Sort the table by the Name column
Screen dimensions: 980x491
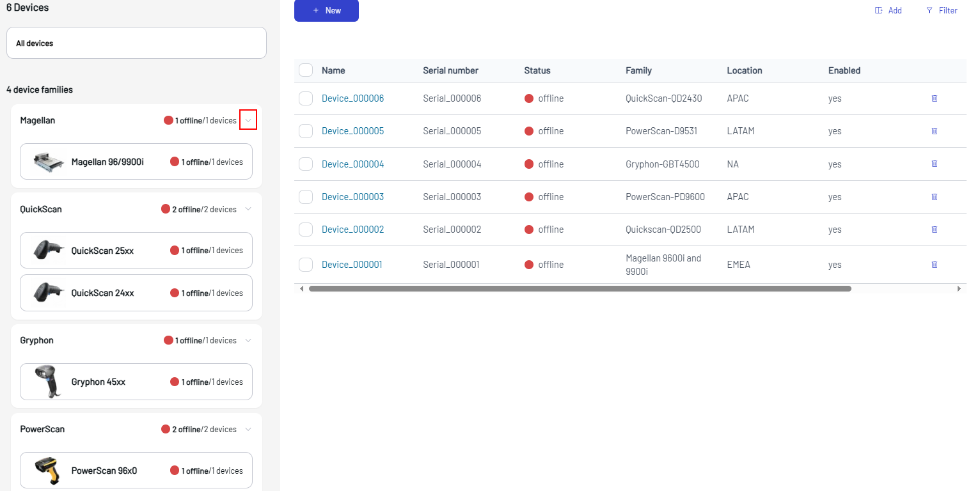click(x=333, y=70)
